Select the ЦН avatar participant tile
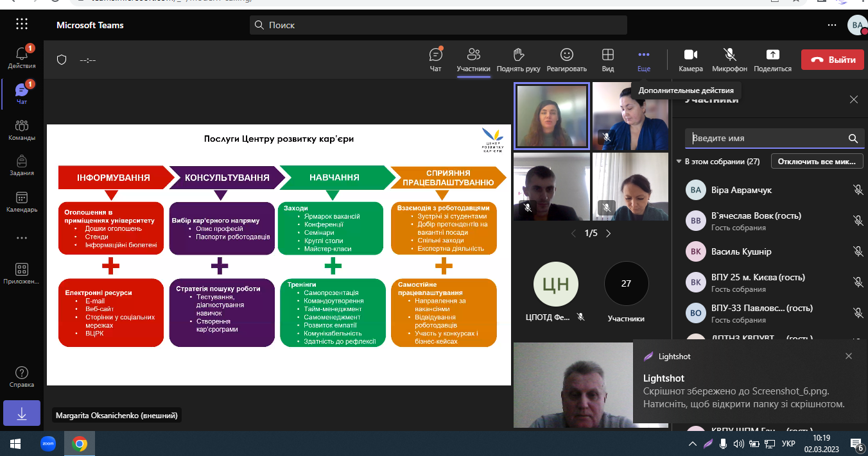The width and height of the screenshot is (868, 456). (x=556, y=293)
